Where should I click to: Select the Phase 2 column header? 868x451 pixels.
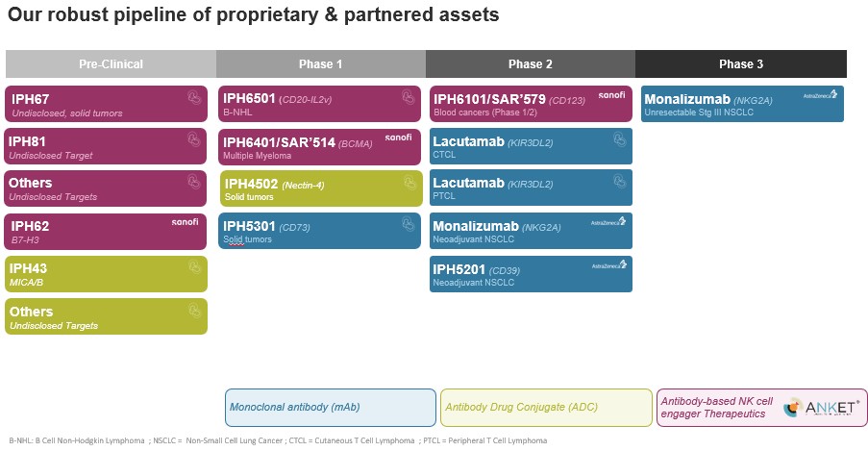tap(530, 64)
